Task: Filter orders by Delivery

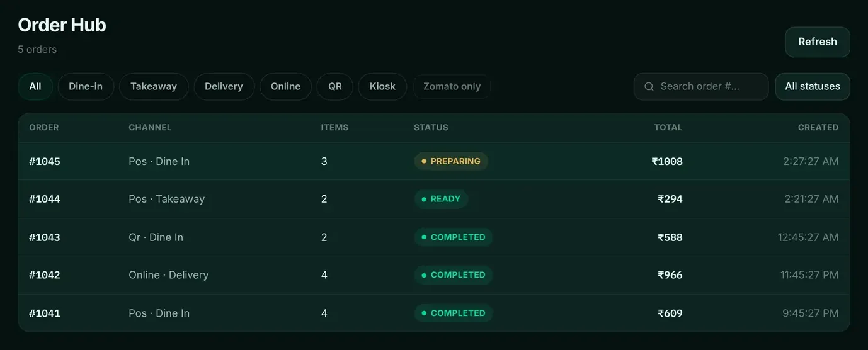Action: [x=224, y=87]
